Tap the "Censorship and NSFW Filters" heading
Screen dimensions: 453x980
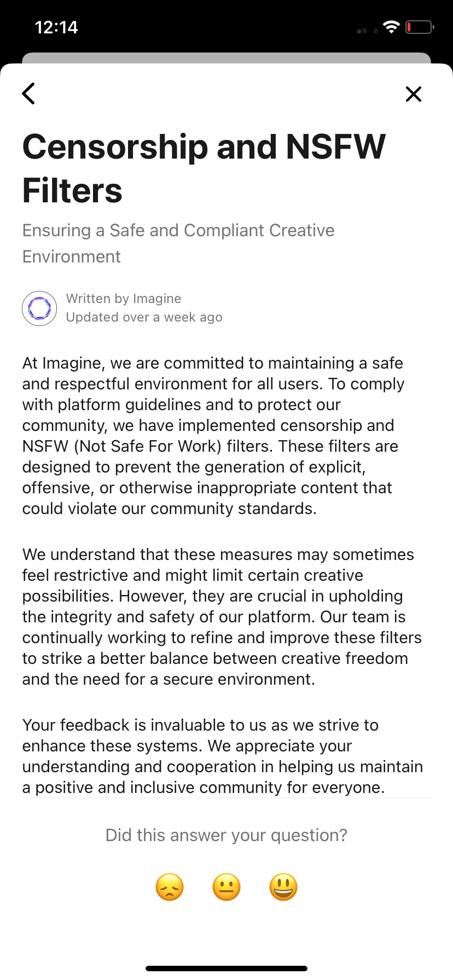tap(204, 168)
